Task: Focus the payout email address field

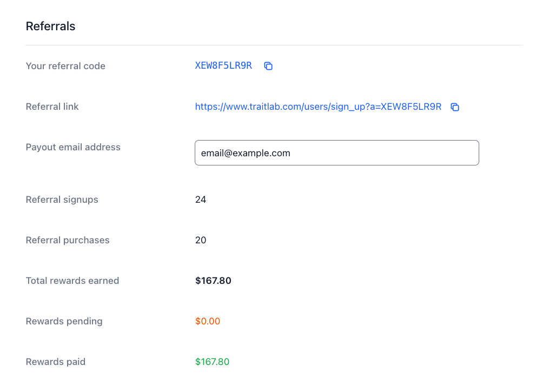Action: (336, 153)
